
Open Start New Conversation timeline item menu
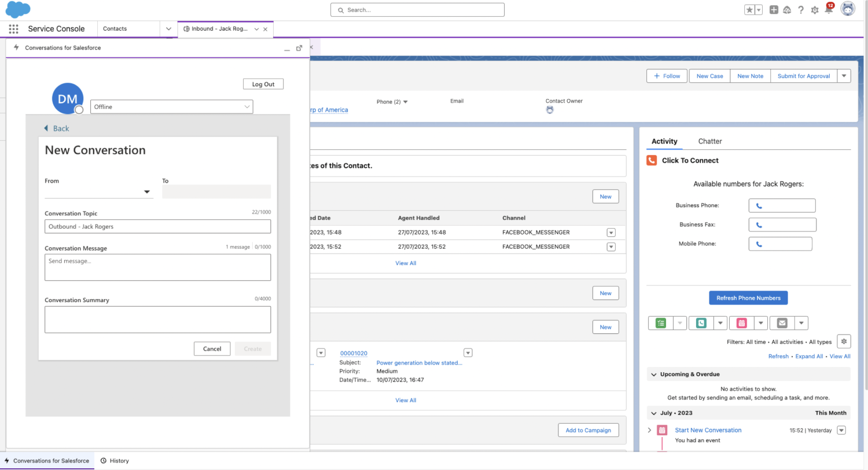pos(841,430)
